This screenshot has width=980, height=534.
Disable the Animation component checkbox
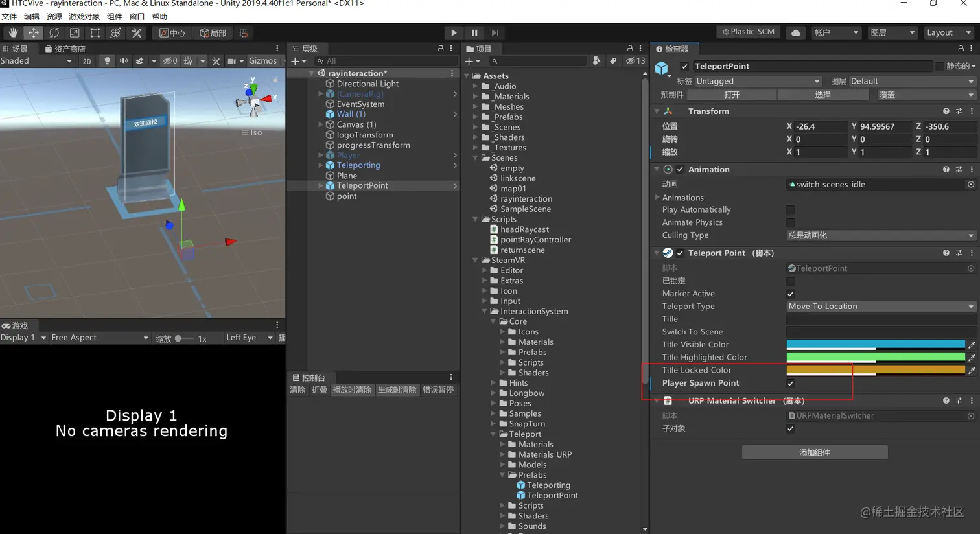point(680,170)
